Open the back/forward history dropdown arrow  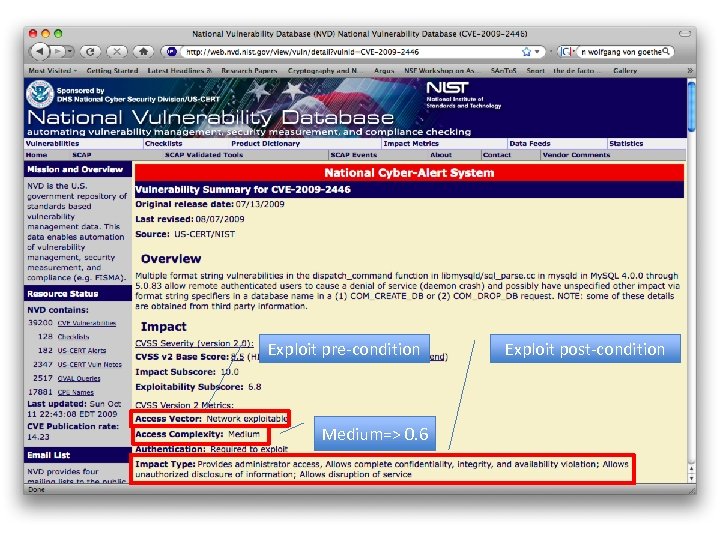point(69,51)
